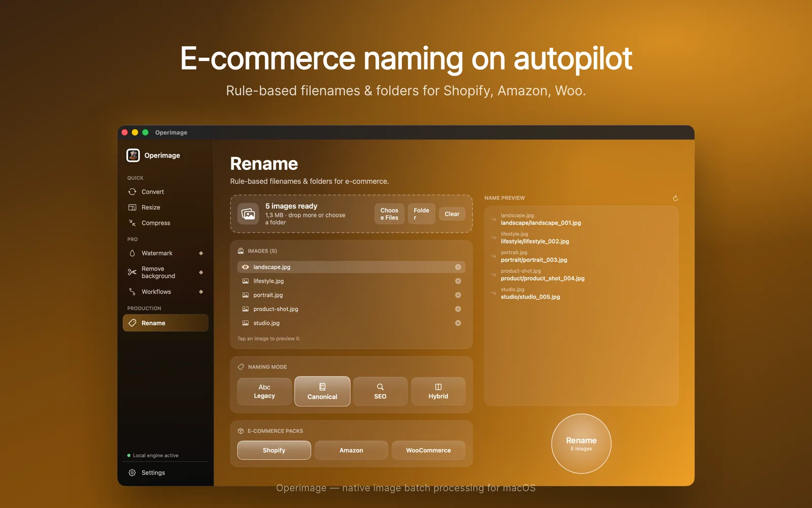This screenshot has width=812, height=508.
Task: Select Hybrid naming mode
Action: (x=438, y=391)
